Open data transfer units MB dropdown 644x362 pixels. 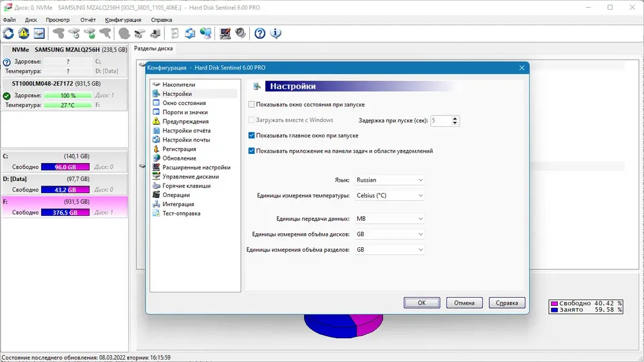click(390, 218)
